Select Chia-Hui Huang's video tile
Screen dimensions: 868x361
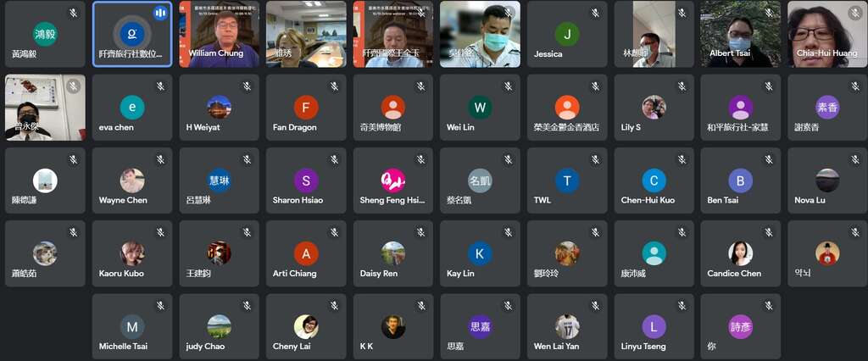(827, 34)
